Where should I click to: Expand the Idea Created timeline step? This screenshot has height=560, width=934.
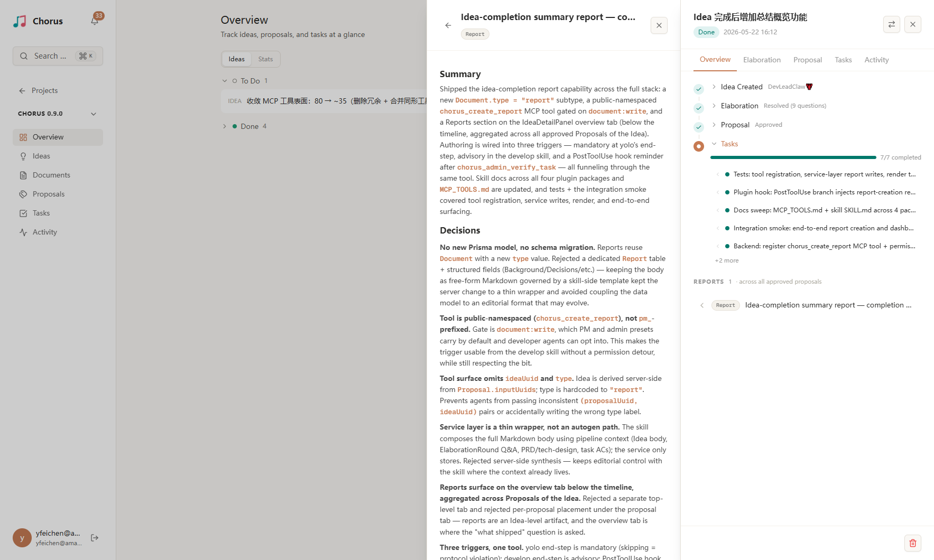[714, 87]
